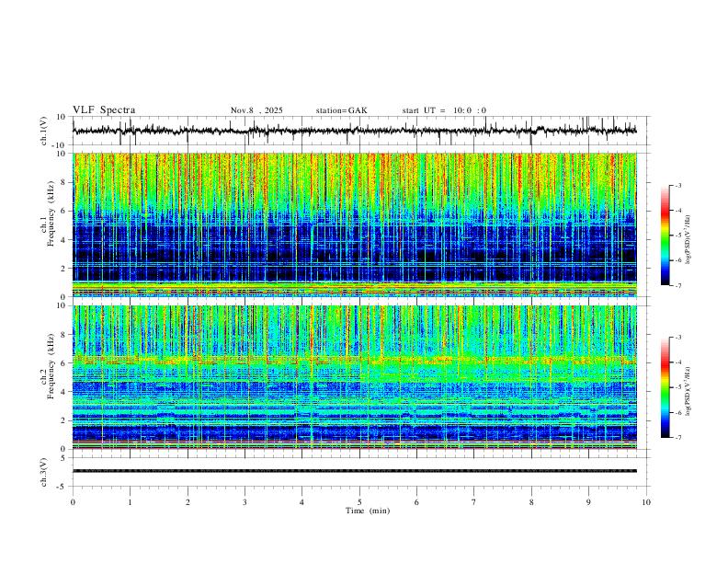Click the 'start UT = 10:0 :0' text
This screenshot has height=563, width=728.
pyautogui.click(x=444, y=110)
